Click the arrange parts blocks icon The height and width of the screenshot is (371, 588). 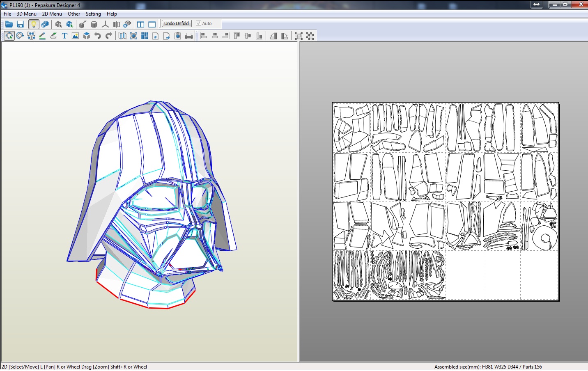click(145, 36)
